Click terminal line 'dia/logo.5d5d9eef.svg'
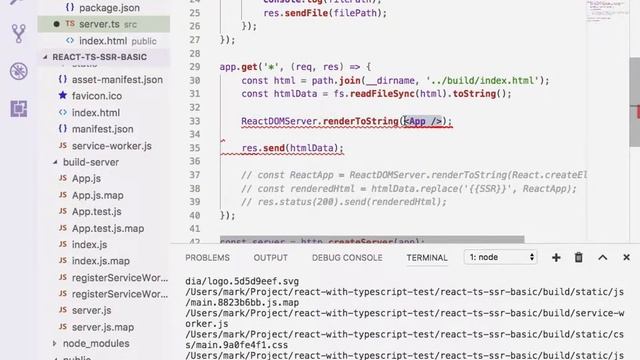 click(242, 281)
